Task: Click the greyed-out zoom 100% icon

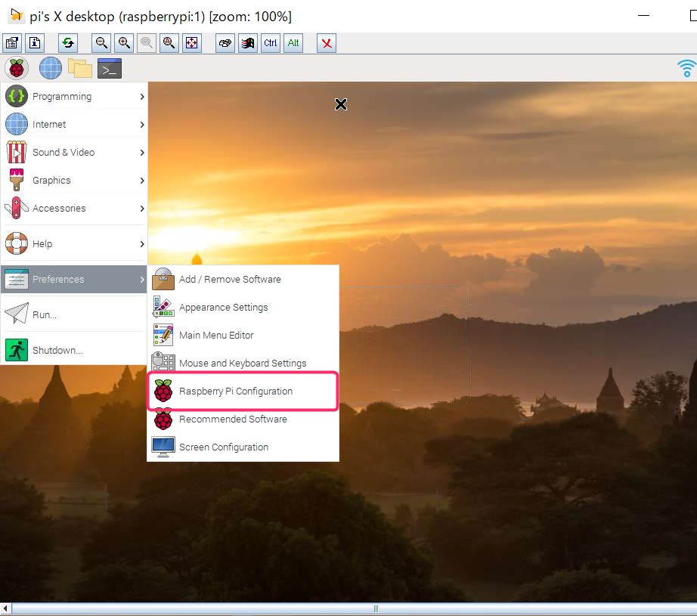Action: (x=146, y=43)
